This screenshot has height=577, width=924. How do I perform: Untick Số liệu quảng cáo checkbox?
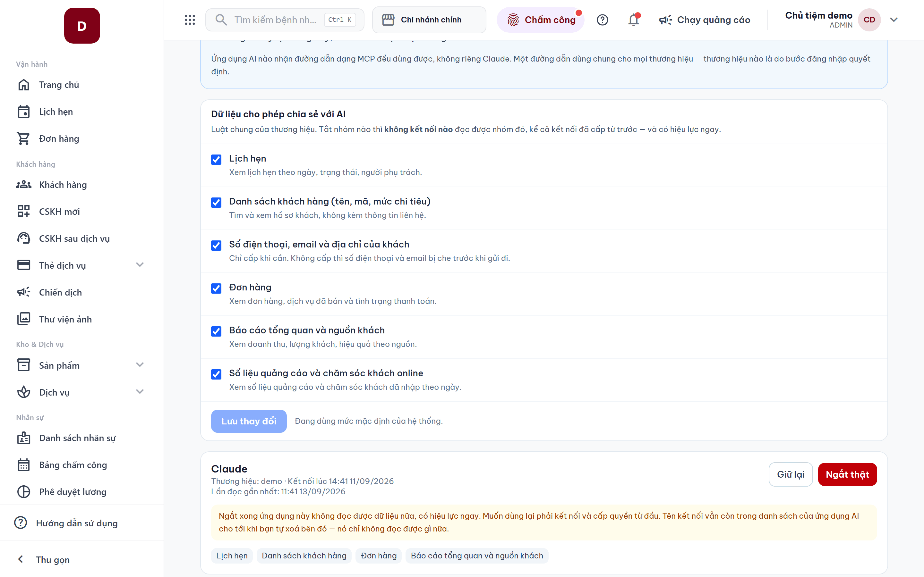[216, 374]
